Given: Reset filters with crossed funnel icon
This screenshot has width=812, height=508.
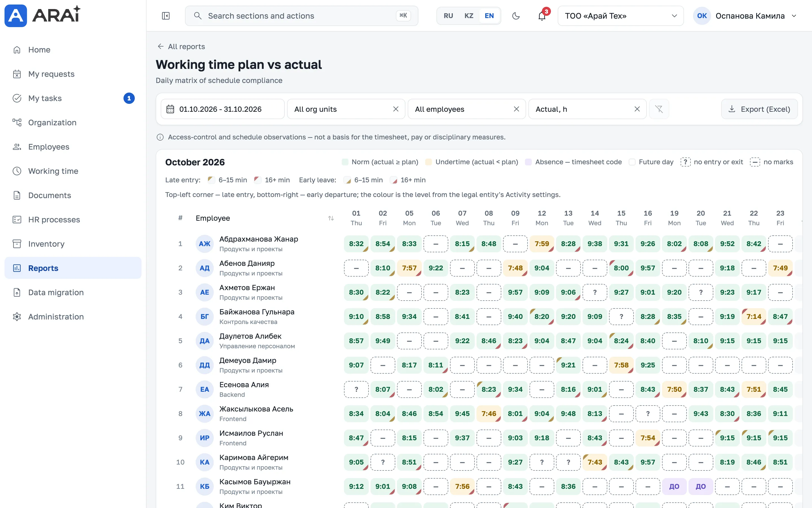Looking at the screenshot, I should pos(659,109).
